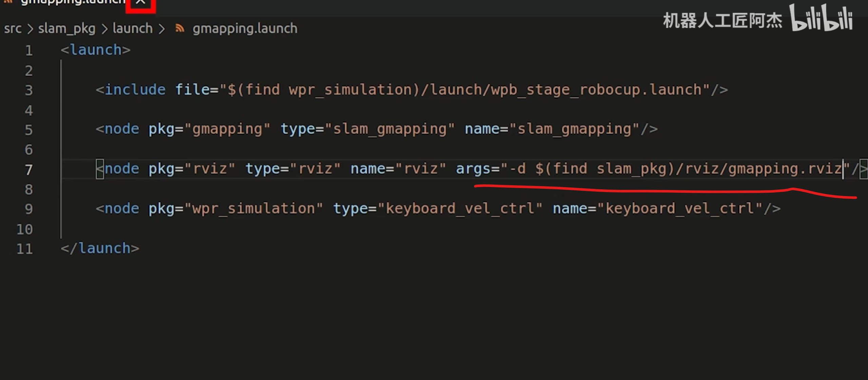
Task: Click line number 9 in the gutter
Action: tap(29, 209)
